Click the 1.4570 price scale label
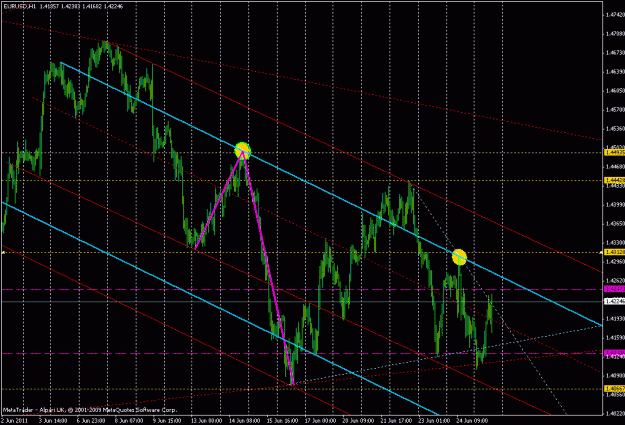The image size is (625, 425). 615,109
